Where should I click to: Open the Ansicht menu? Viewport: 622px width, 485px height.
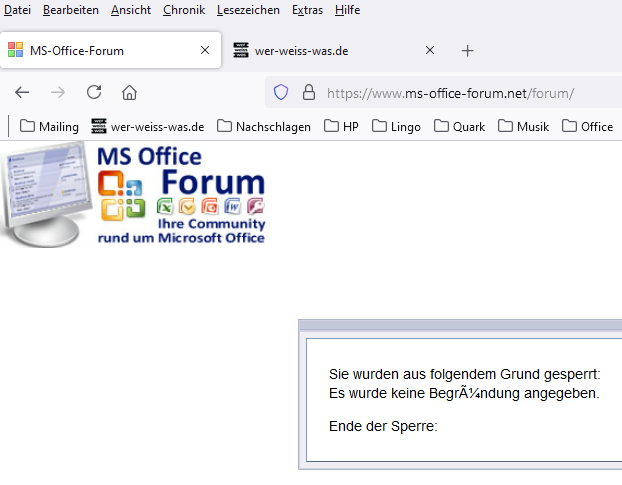pos(131,10)
